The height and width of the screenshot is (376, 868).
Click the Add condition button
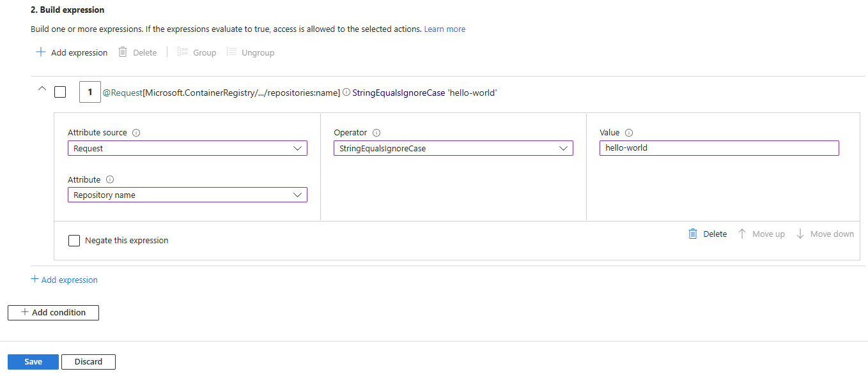coord(53,312)
